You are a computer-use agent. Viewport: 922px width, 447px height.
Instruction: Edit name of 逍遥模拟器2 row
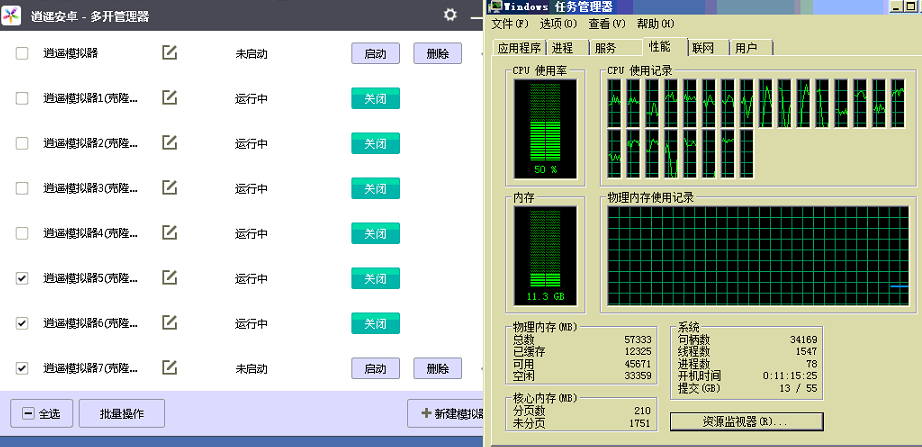[x=169, y=143]
